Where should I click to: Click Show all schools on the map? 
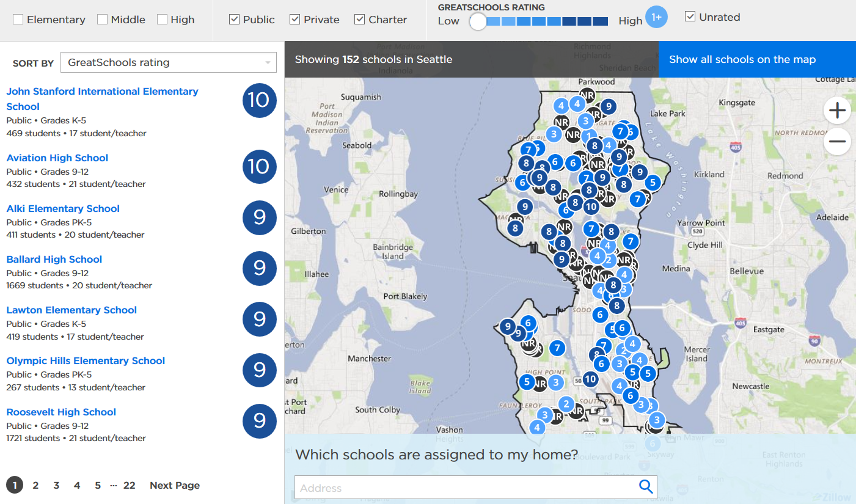(x=742, y=59)
